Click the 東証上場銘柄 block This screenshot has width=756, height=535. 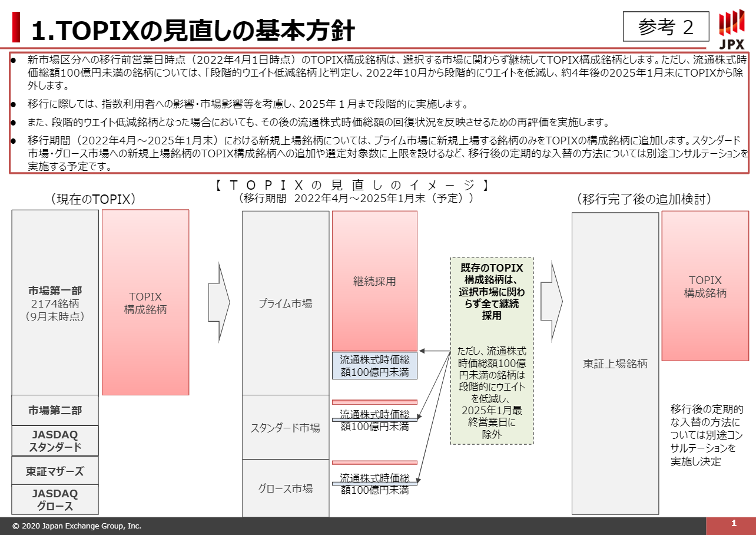pyautogui.click(x=615, y=364)
